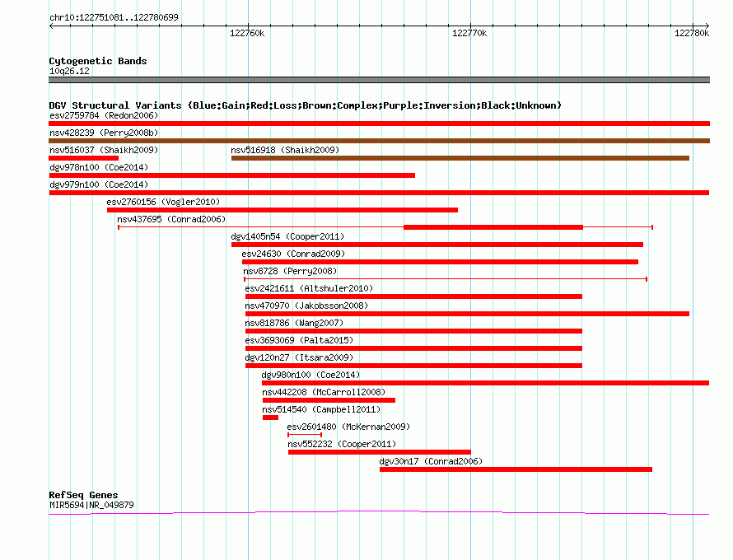Click the red nsv442208 variant bar

329,400
